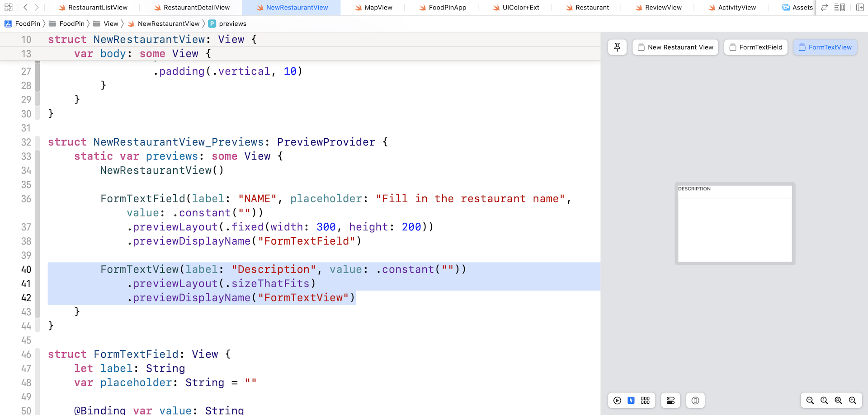Image resolution: width=868 pixels, height=415 pixels.
Task: Open preview device info popover icon
Action: (695, 400)
